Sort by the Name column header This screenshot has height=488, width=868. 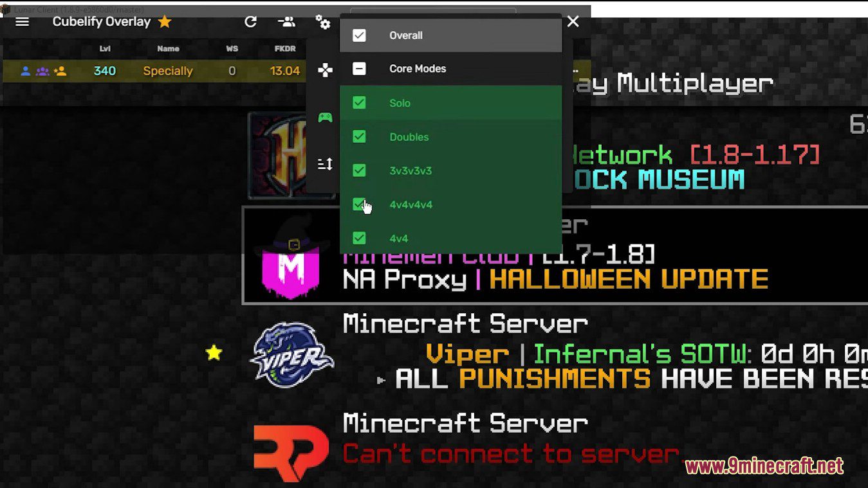(x=168, y=49)
